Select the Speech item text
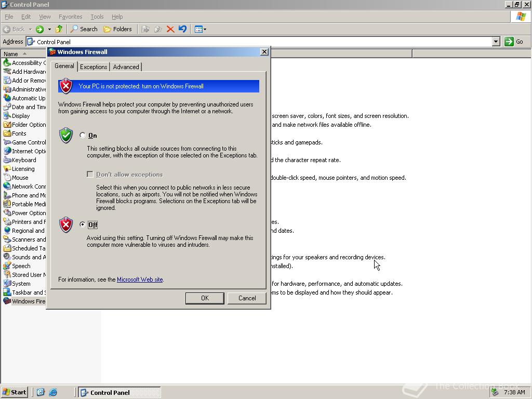Screen dimensions: 532x399 tap(21, 266)
